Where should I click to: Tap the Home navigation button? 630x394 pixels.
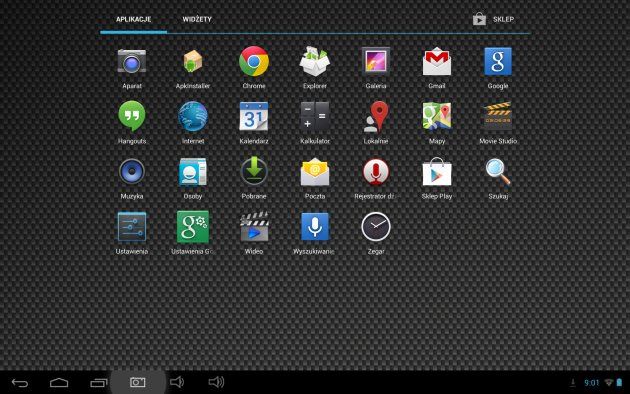[59, 383]
